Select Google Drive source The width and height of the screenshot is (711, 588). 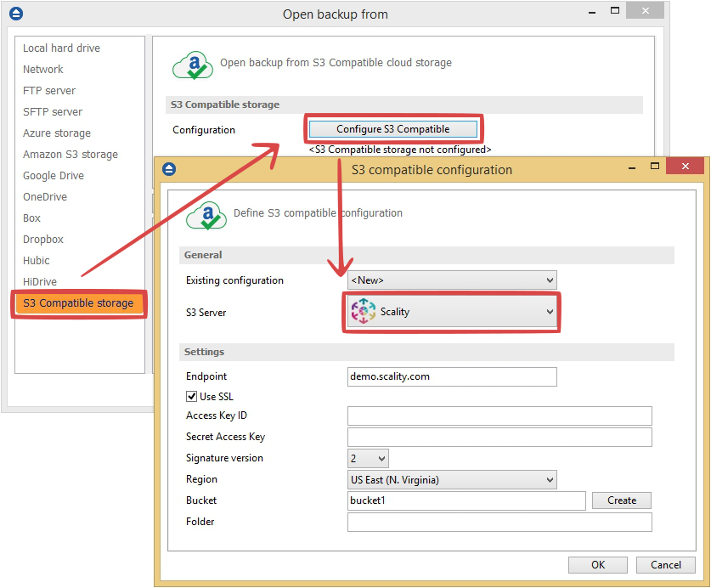[54, 176]
